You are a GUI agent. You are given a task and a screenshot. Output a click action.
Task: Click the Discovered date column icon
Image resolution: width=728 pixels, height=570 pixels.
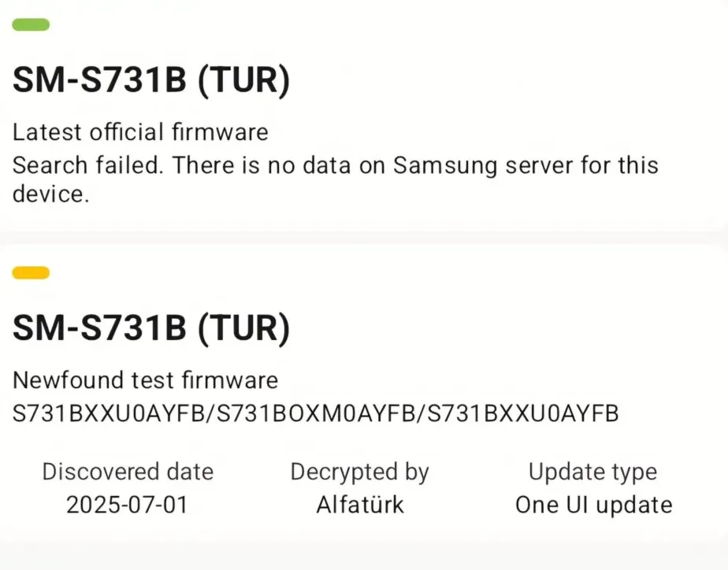(x=127, y=471)
